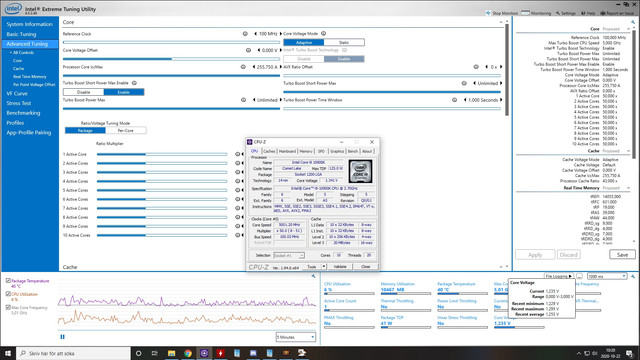Open the 5 Minutes time range dropdown
640x360 pixels.
(x=296, y=337)
